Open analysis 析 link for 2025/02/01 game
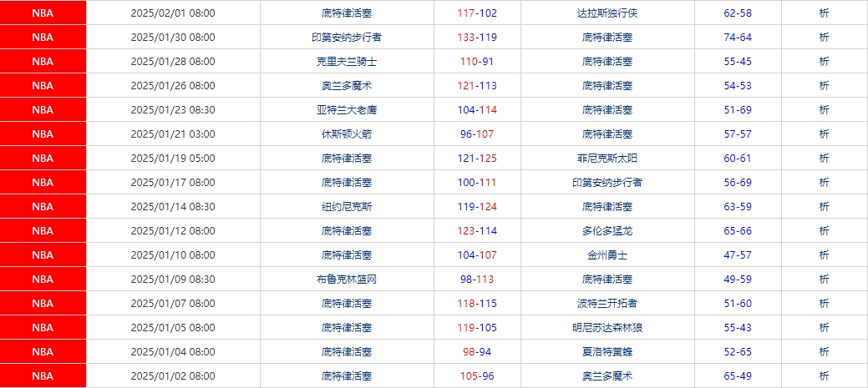Viewport: 868px width, 388px height. coord(825,13)
